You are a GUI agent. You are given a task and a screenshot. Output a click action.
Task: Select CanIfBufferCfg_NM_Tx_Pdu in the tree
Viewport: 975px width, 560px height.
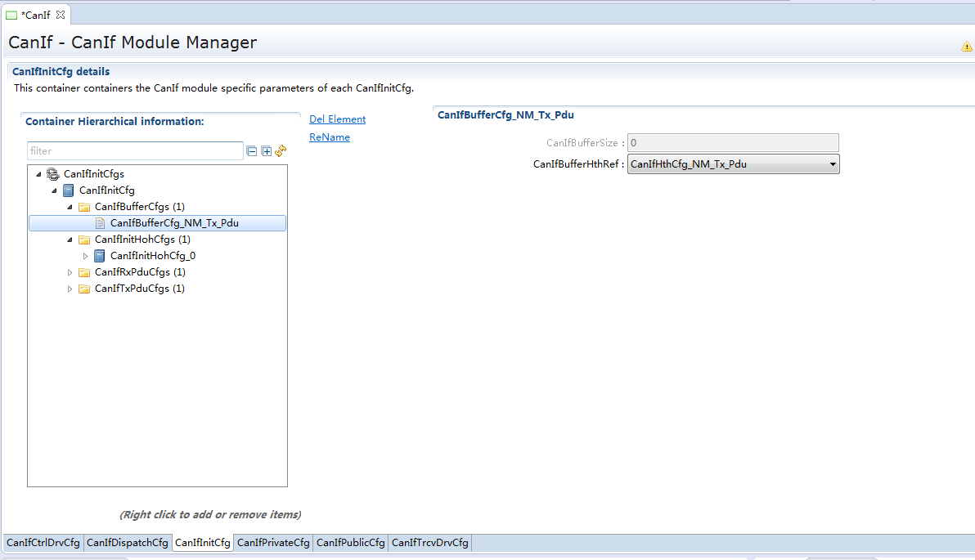(174, 223)
